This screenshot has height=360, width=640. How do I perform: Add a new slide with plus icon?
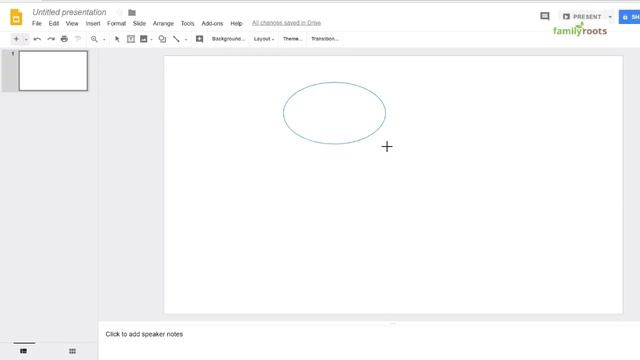pyautogui.click(x=16, y=39)
